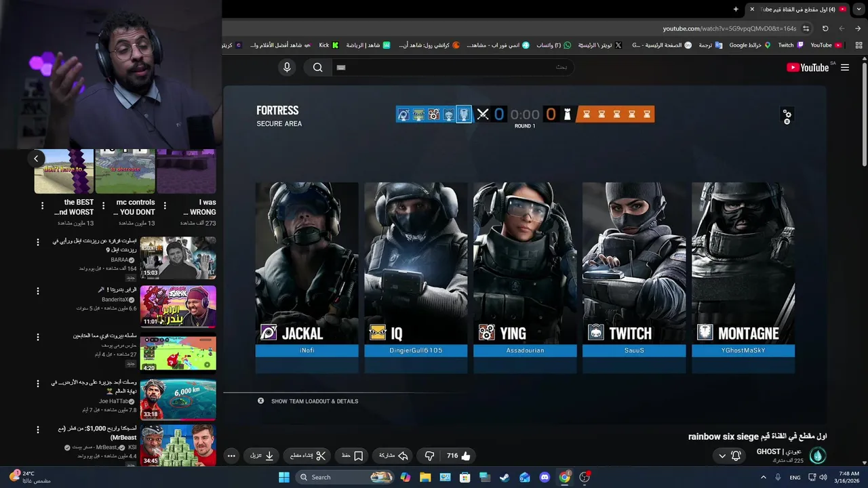868x488 pixels.
Task: Click the IQ operator emblem icon
Action: pyautogui.click(x=378, y=333)
